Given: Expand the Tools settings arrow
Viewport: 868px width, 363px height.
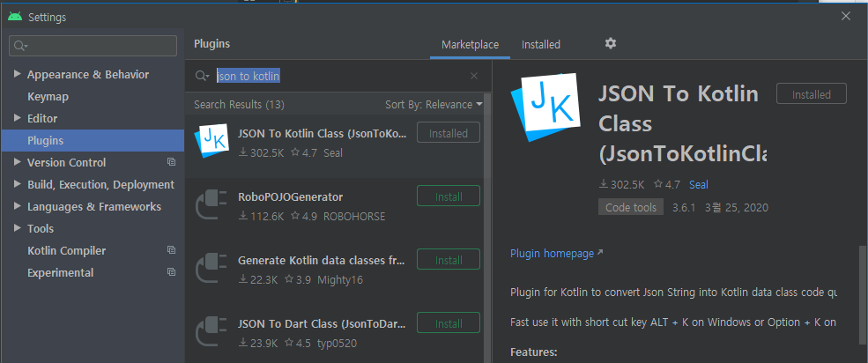Looking at the screenshot, I should pos(17,228).
